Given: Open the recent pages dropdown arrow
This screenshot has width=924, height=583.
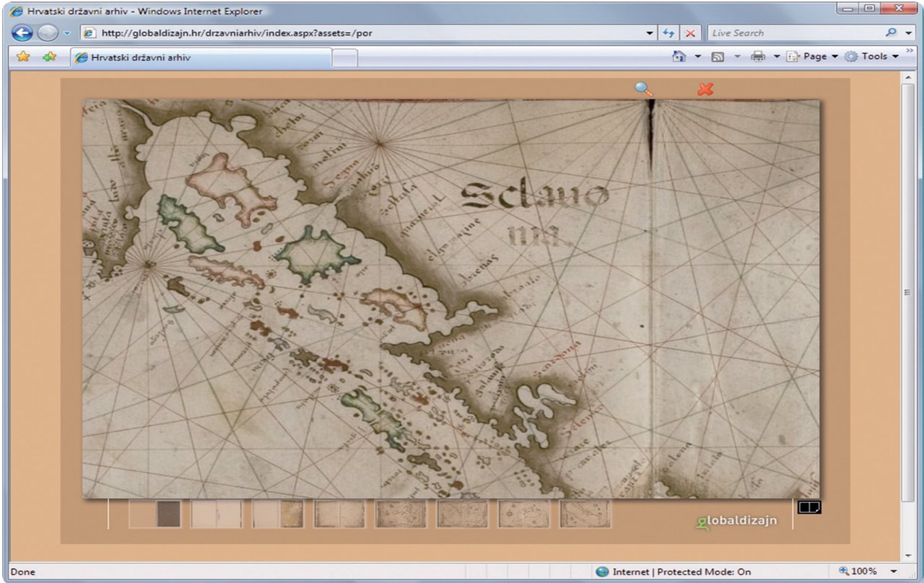Looking at the screenshot, I should [x=66, y=33].
